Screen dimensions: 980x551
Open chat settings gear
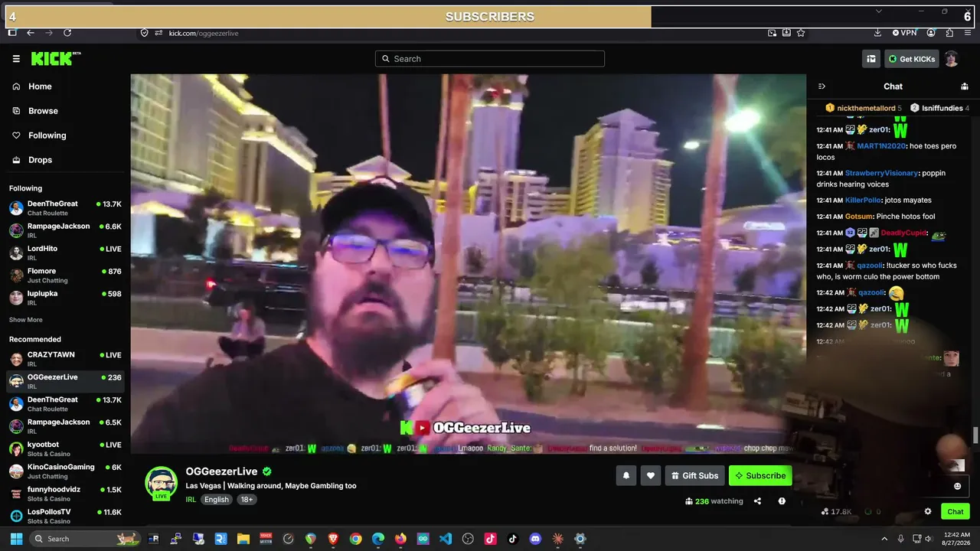point(928,511)
